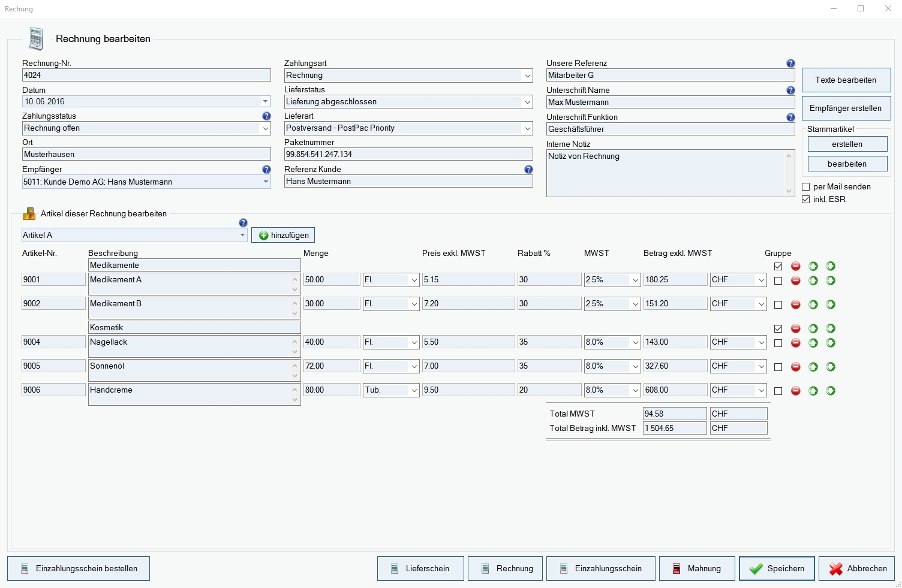The image size is (902, 588).
Task: Cancel with the 'Abbrechen' button
Action: click(x=857, y=569)
